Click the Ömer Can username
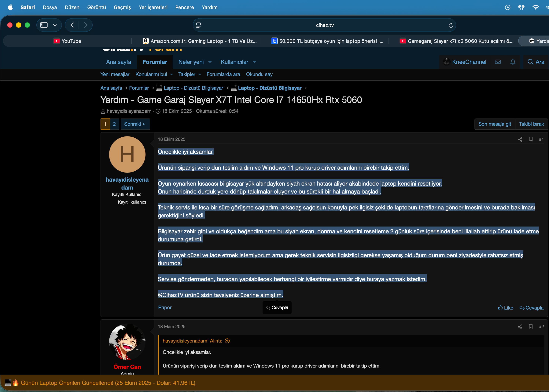The width and height of the screenshot is (549, 392). click(127, 367)
